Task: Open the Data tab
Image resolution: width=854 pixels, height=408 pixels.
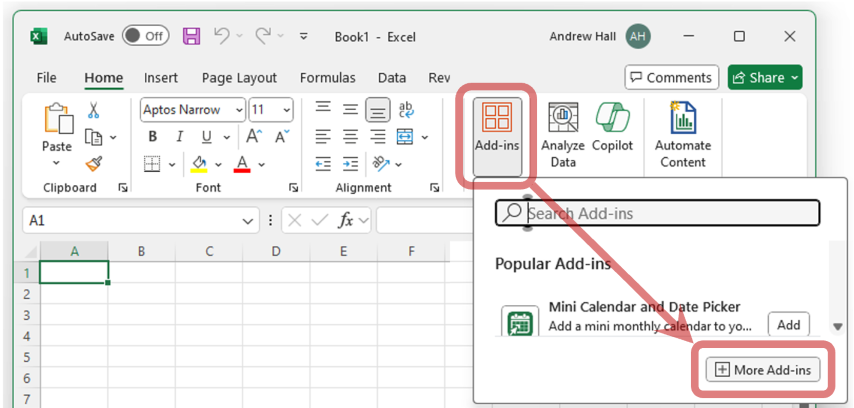Action: point(392,78)
